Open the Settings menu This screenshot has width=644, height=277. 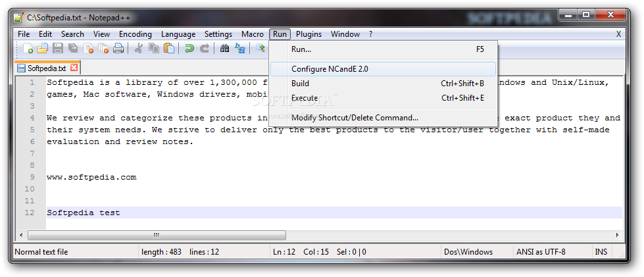tap(218, 34)
